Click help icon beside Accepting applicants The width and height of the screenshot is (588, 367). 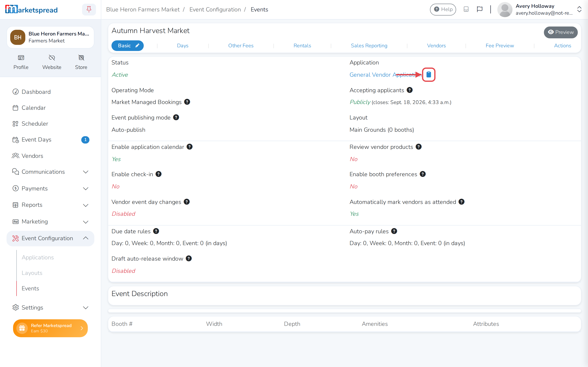click(409, 90)
